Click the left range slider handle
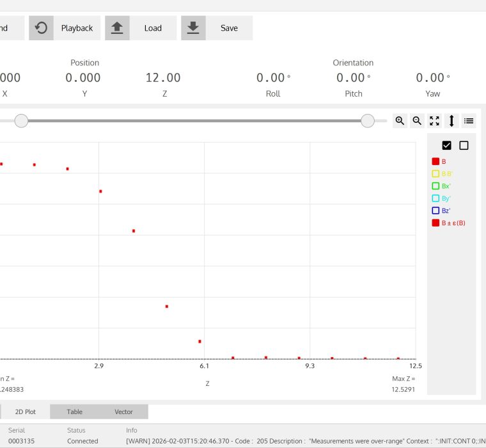 click(x=21, y=120)
